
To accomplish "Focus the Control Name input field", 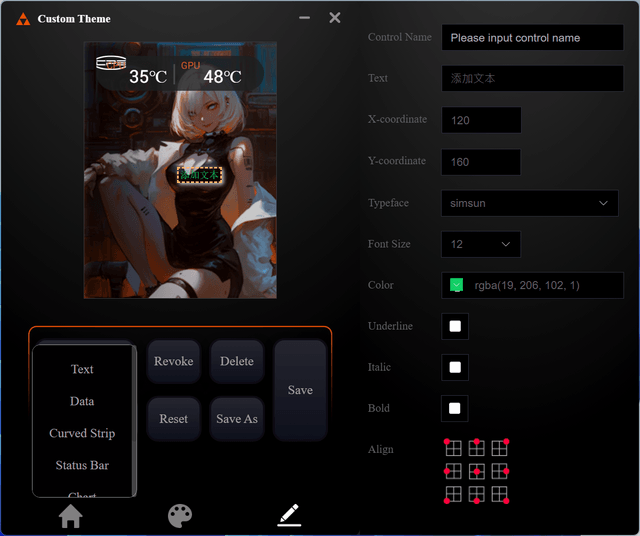I will click(x=532, y=38).
